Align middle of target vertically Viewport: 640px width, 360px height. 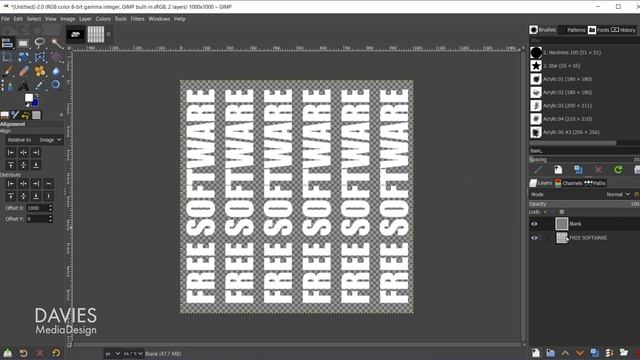point(23,165)
